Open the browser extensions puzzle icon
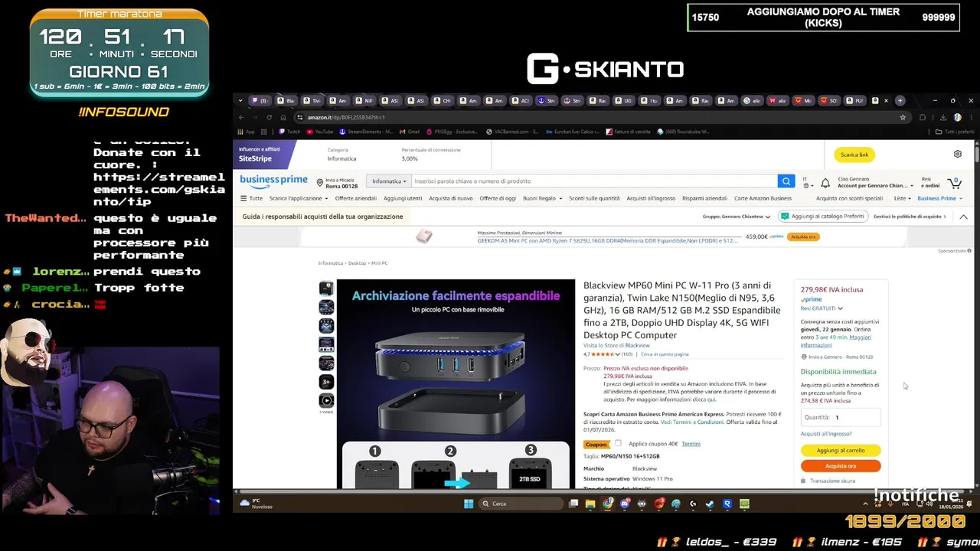 [923, 117]
